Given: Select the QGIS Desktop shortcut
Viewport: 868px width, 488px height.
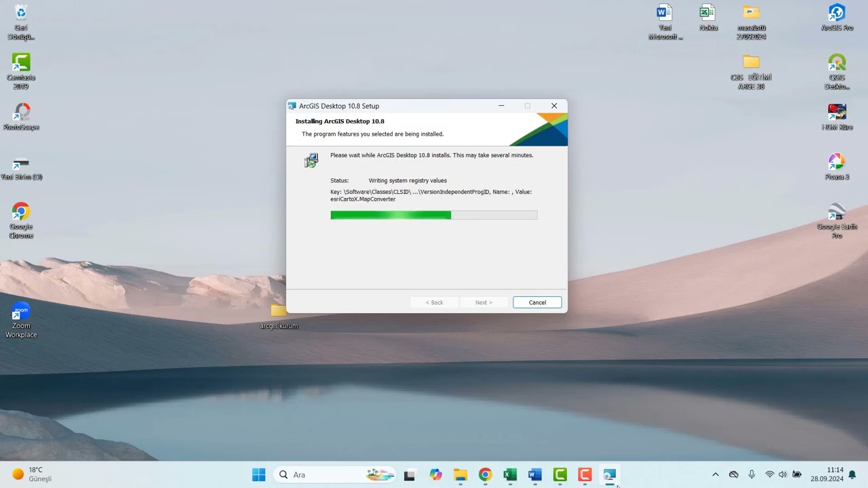Looking at the screenshot, I should coord(837,71).
